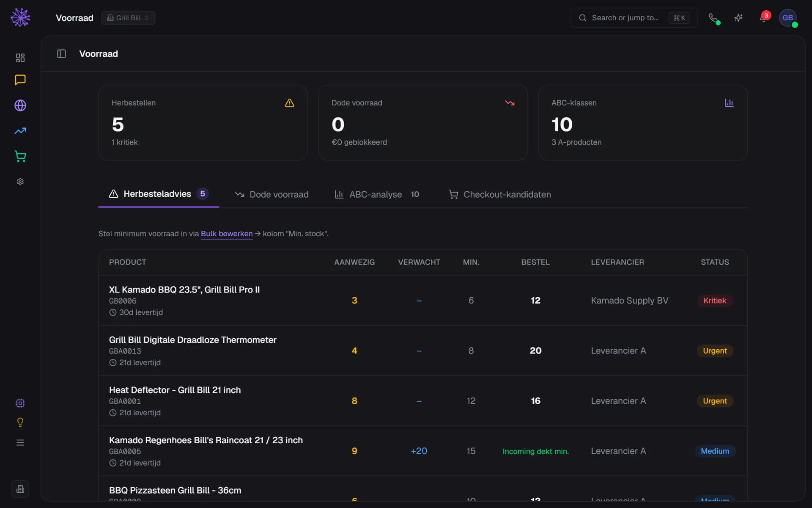This screenshot has width=812, height=508.
Task: Open the GB user avatar menu
Action: click(x=788, y=18)
